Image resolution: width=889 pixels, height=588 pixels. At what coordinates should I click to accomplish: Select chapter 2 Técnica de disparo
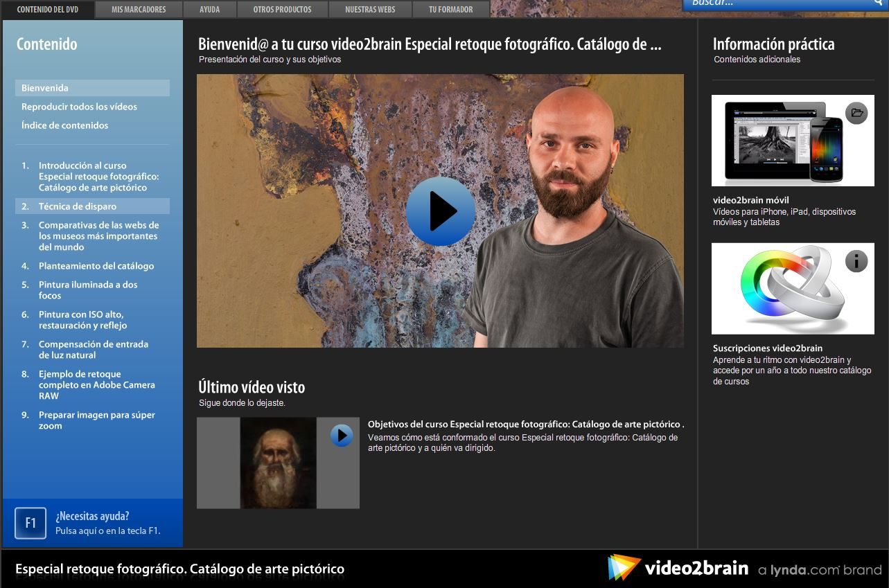pyautogui.click(x=92, y=206)
